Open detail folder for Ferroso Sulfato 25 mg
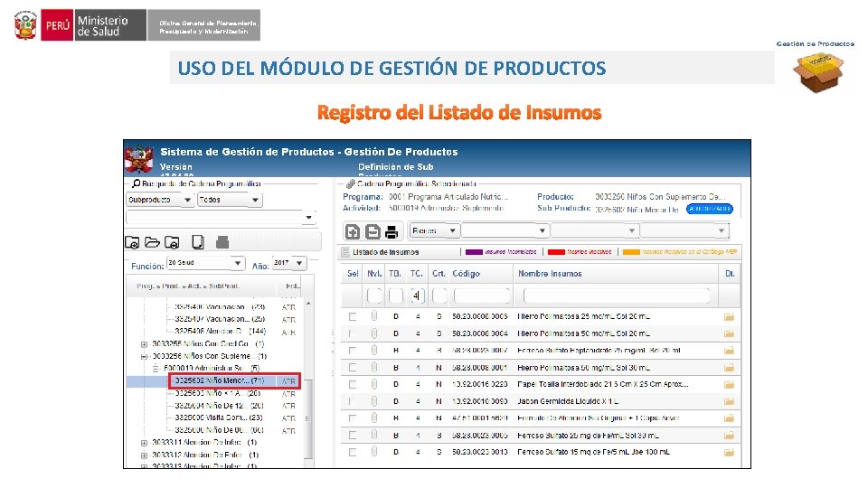 (x=729, y=436)
